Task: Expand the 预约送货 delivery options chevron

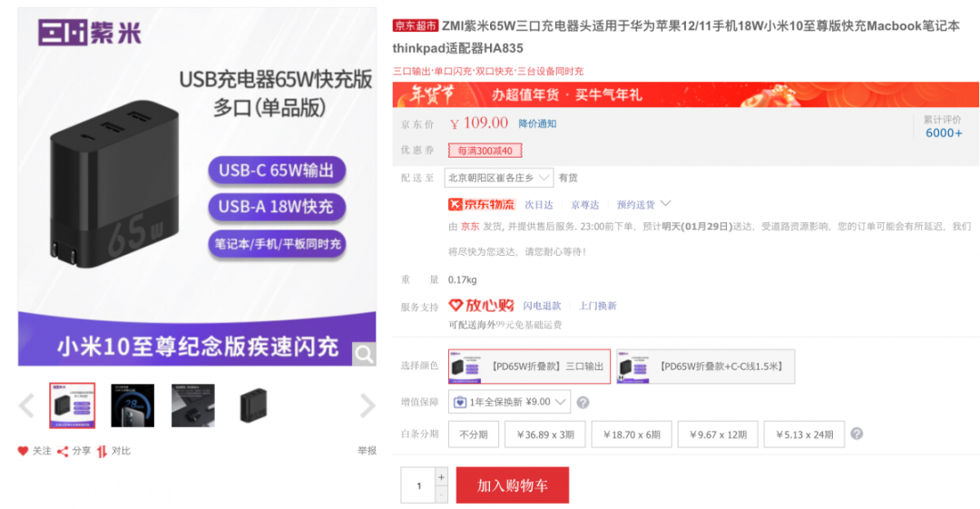Action: 666,204
